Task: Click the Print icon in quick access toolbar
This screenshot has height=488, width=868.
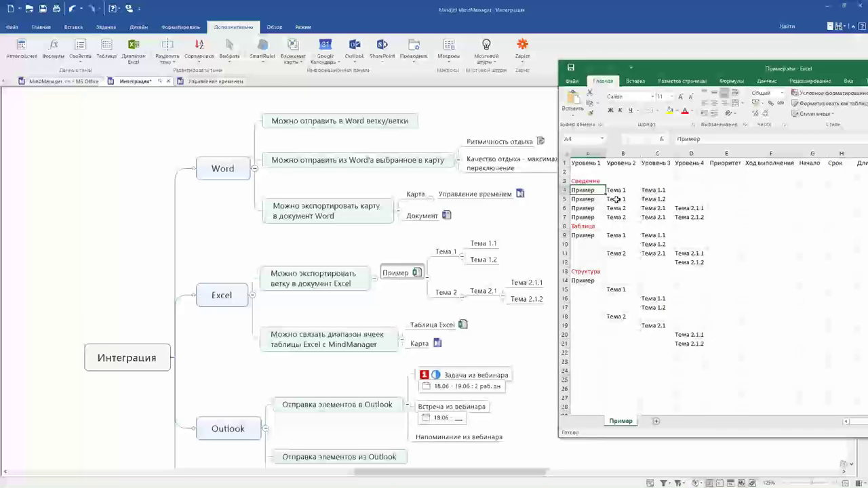Action: click(x=56, y=9)
